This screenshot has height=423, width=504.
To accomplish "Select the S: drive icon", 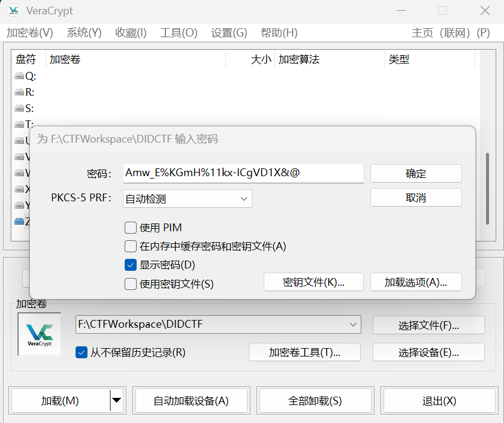I will [x=19, y=108].
